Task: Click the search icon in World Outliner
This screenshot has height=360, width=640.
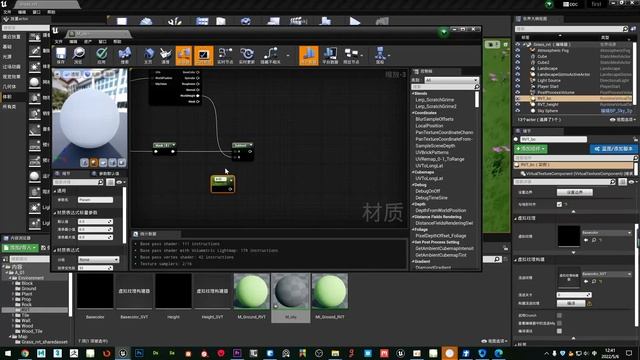Action: coord(625,29)
